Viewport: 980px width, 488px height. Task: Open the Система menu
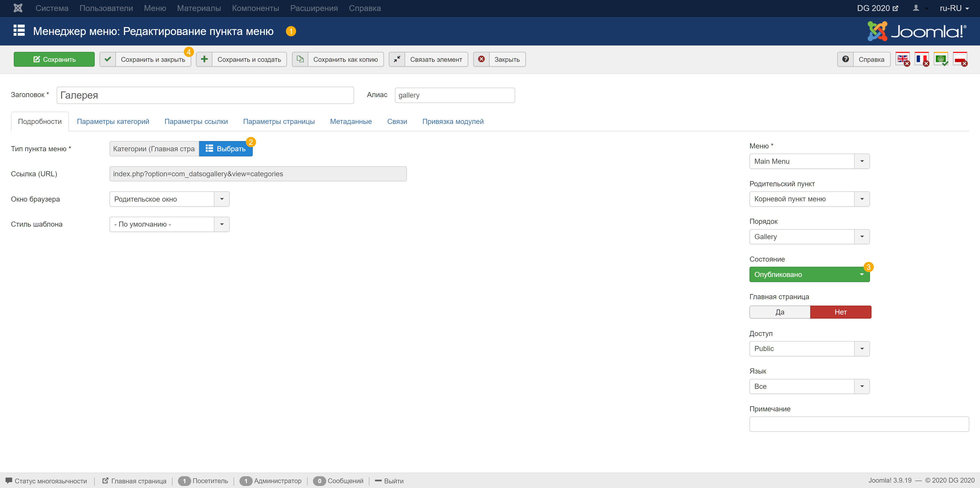tap(52, 8)
